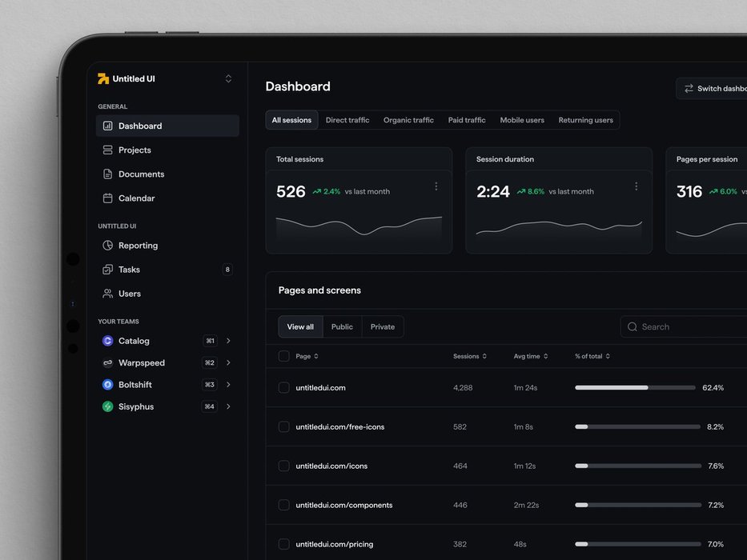Click the Catalog team logo icon
This screenshot has width=747, height=560.
pyautogui.click(x=108, y=341)
